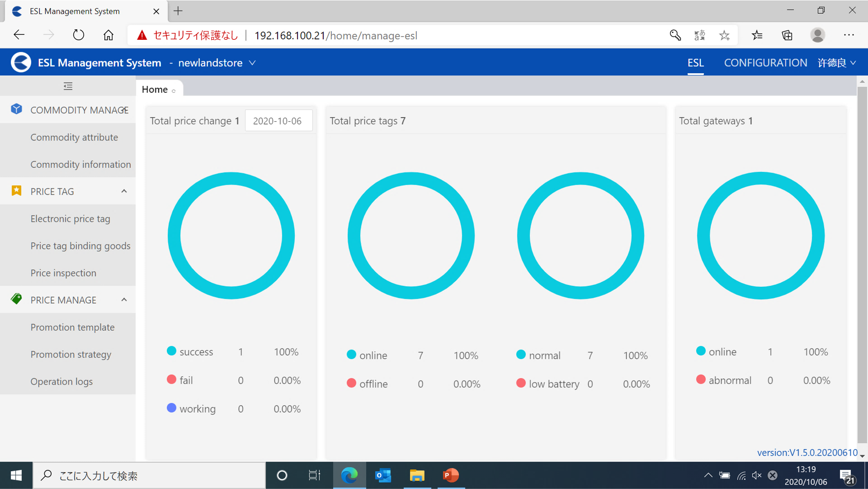Collapse the PRICE TAG menu section

(124, 191)
